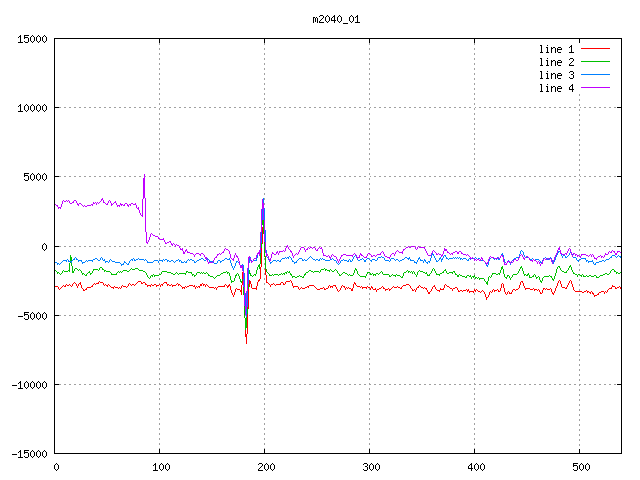Screen dimensions: 640x480
Task: Click the y-axis label 5000
Action: pyautogui.click(x=36, y=177)
